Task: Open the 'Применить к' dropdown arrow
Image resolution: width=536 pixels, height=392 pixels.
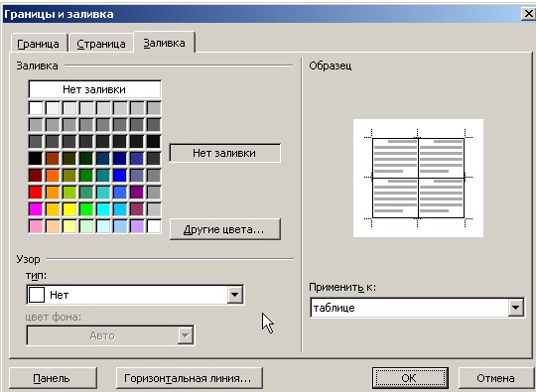Action: (x=515, y=308)
